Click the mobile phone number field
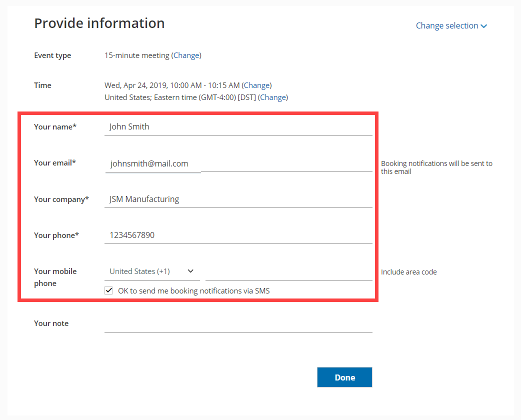 point(288,272)
